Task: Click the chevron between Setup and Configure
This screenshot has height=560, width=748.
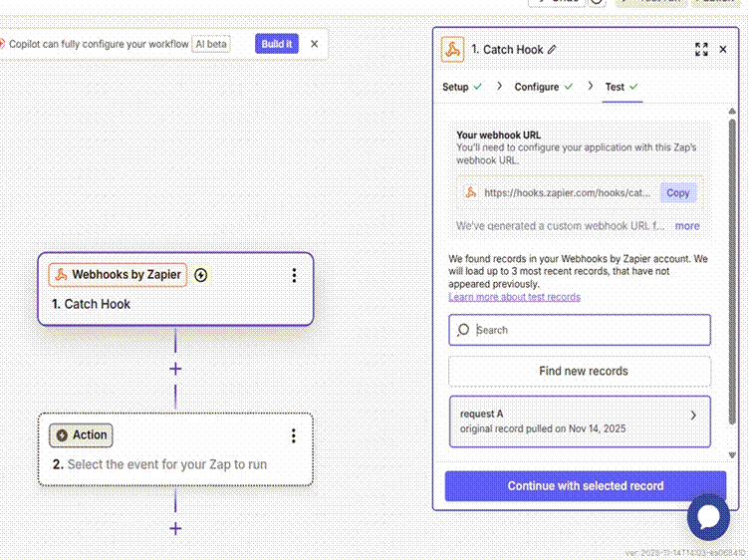Action: (499, 86)
